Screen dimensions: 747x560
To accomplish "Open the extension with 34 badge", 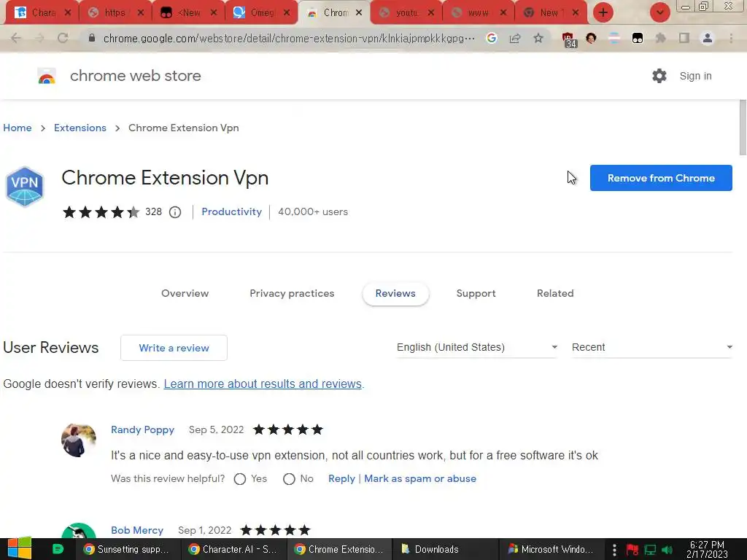I will tap(569, 39).
